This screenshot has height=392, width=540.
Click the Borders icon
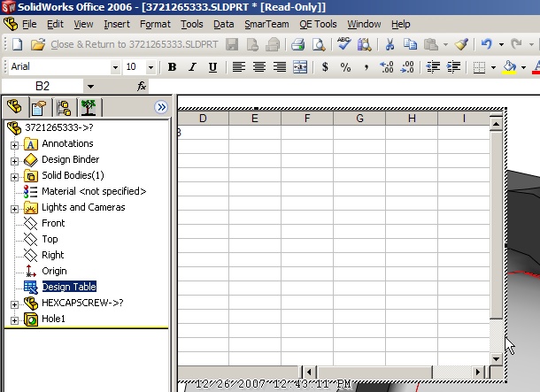479,67
